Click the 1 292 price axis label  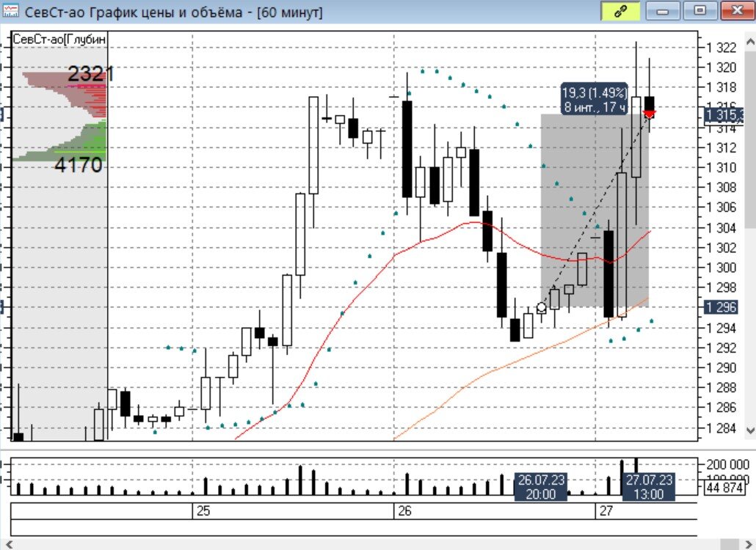(722, 348)
